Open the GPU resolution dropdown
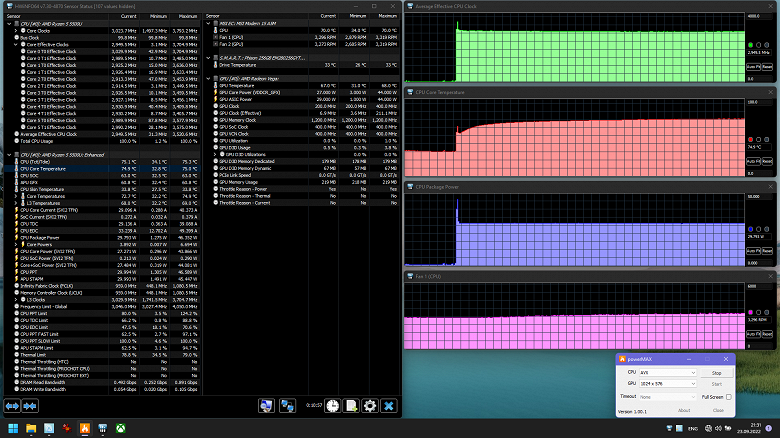 (667, 384)
